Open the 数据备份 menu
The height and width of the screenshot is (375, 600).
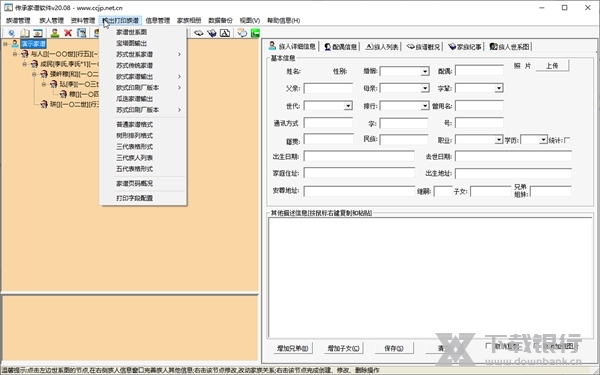coord(220,20)
